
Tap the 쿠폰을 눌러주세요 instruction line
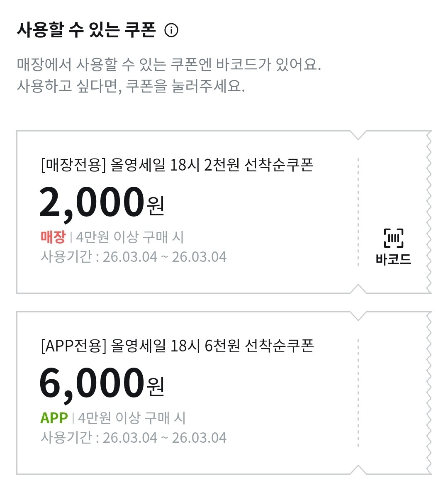(x=131, y=86)
